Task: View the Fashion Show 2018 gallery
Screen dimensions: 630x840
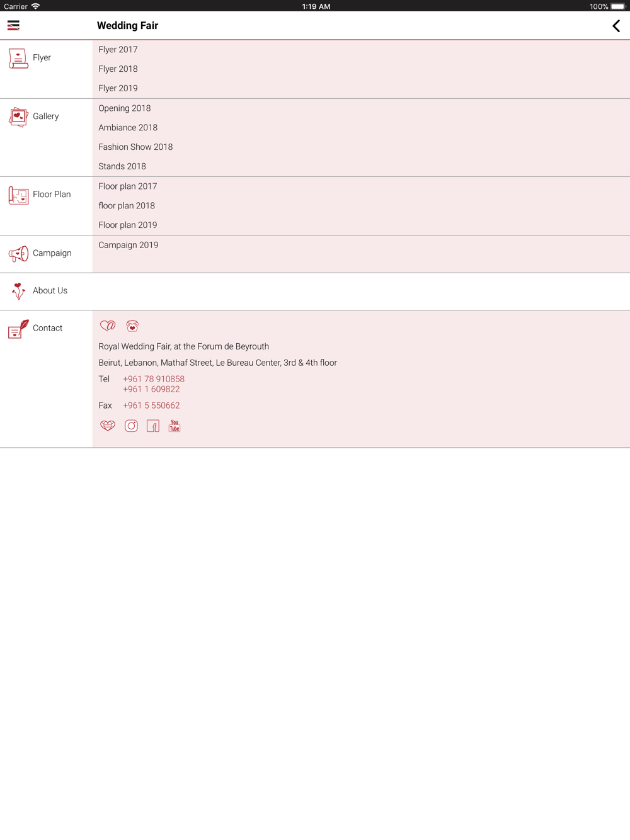Action: [x=135, y=147]
